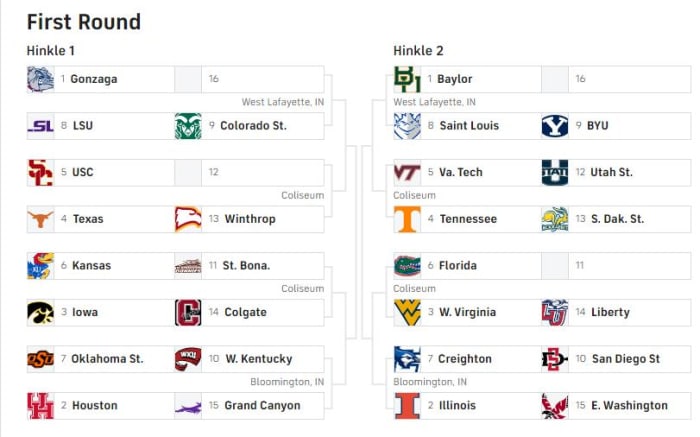Select the empty 16 seed slot beside Gonzaga
700x437 pixels.
tap(249, 79)
